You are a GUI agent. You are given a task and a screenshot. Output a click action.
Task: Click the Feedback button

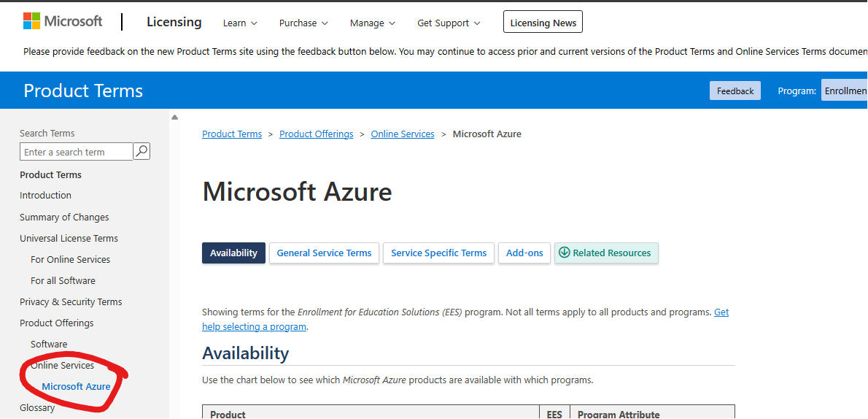point(735,91)
